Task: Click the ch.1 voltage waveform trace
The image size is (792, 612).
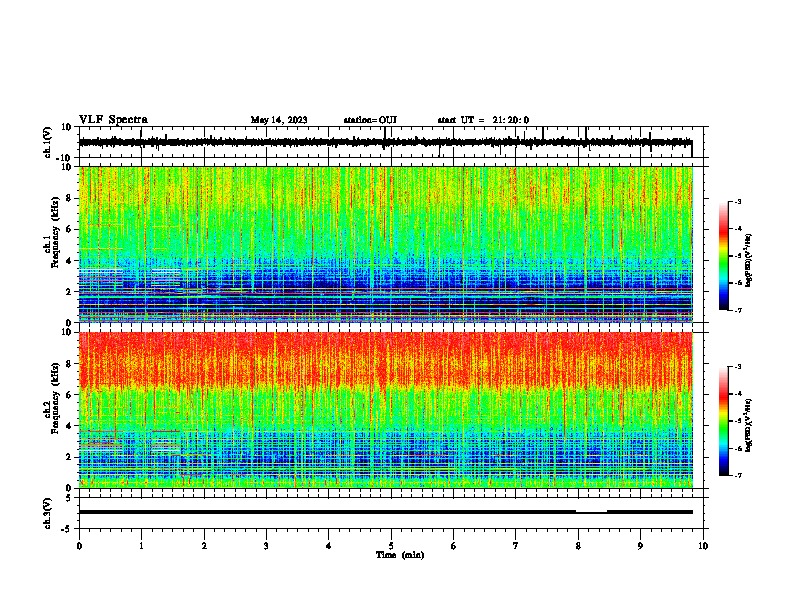Action: click(x=385, y=142)
